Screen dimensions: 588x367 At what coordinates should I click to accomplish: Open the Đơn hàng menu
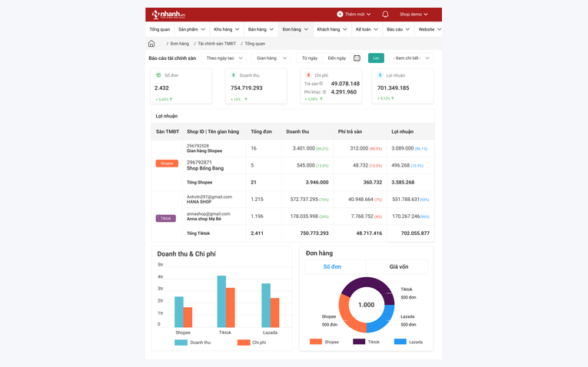295,29
